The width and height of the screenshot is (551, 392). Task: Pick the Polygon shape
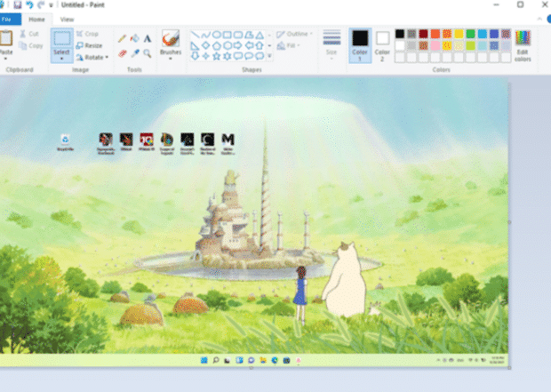249,35
